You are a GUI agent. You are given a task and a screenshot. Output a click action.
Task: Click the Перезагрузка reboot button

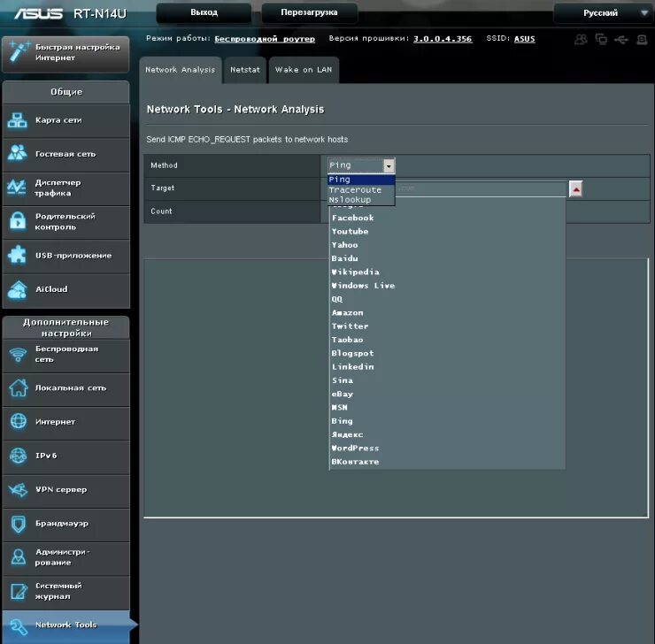309,12
